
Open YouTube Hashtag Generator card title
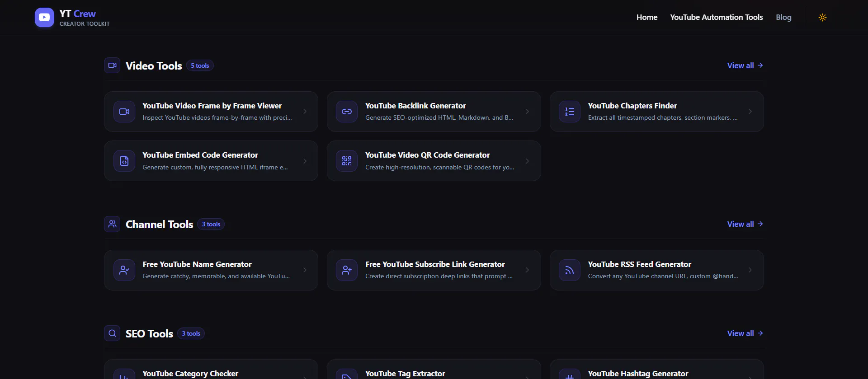coord(638,374)
